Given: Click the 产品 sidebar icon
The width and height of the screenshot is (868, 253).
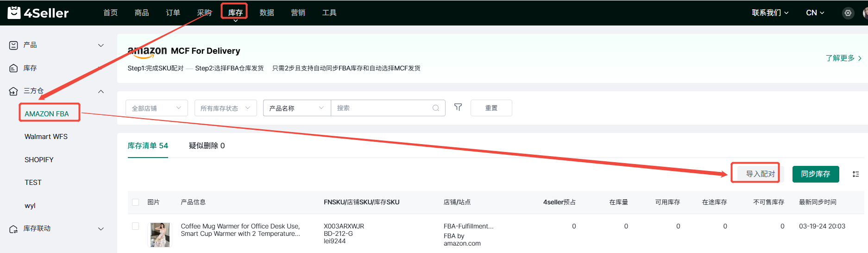Looking at the screenshot, I should 13,45.
